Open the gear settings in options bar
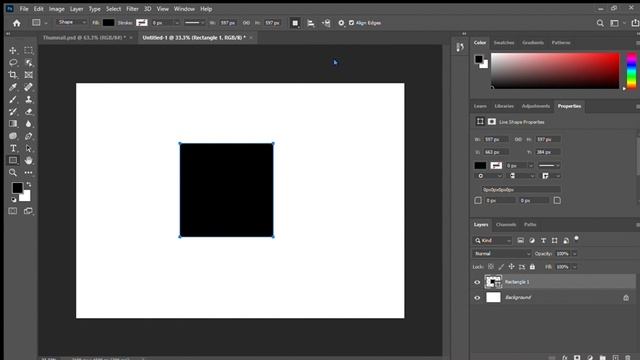 coord(341,23)
